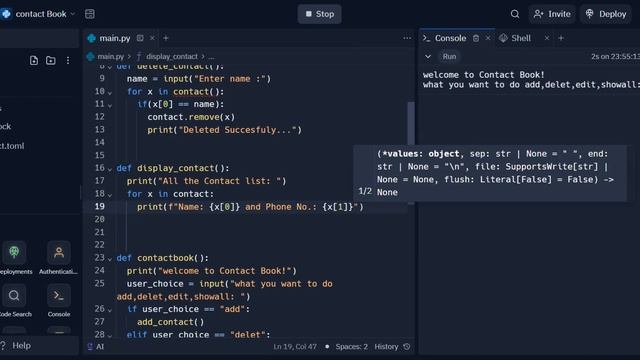
Task: Click the console output 'welcome to Contact Book!'
Action: (484, 75)
